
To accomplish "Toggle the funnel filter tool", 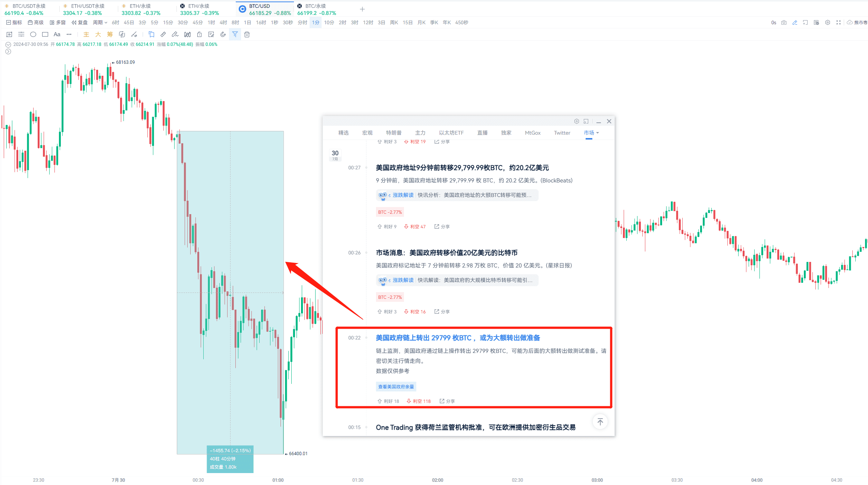I will 235,34.
